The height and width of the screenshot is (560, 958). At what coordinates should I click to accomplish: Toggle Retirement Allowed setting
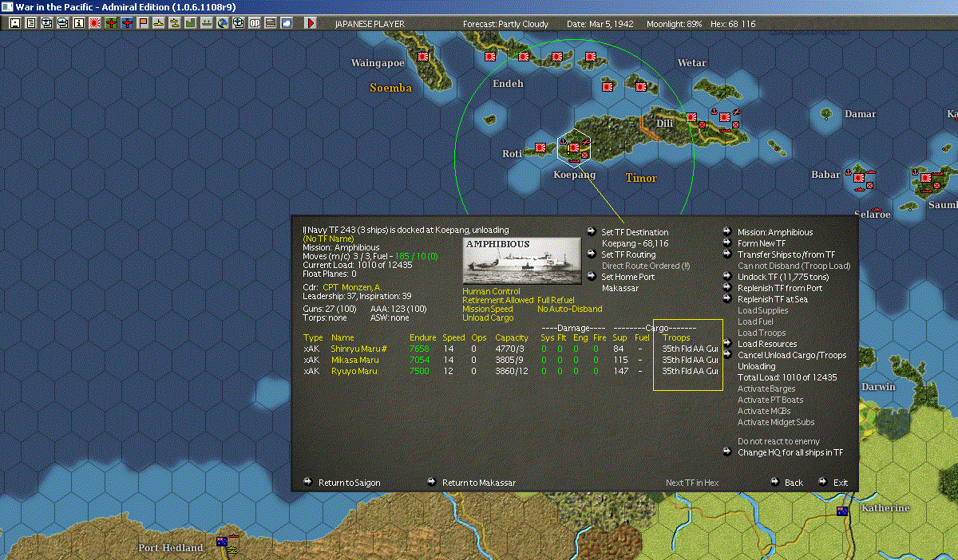coord(498,301)
